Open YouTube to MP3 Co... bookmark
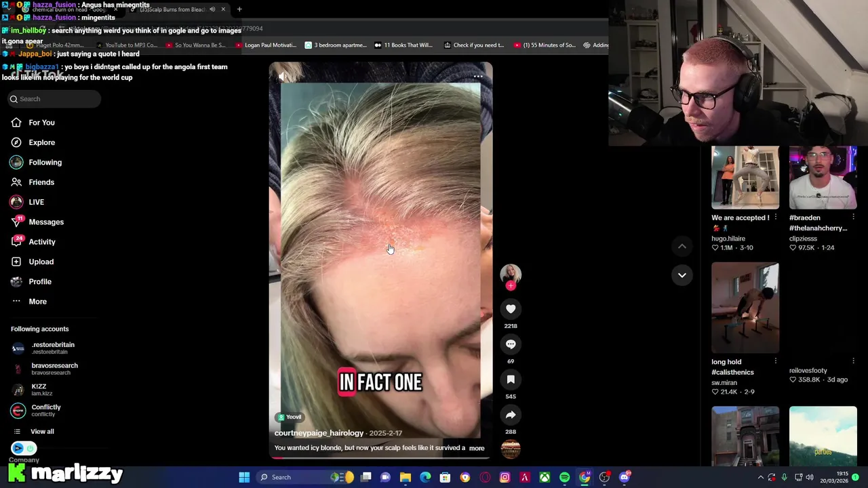This screenshot has height=488, width=868. click(x=127, y=45)
